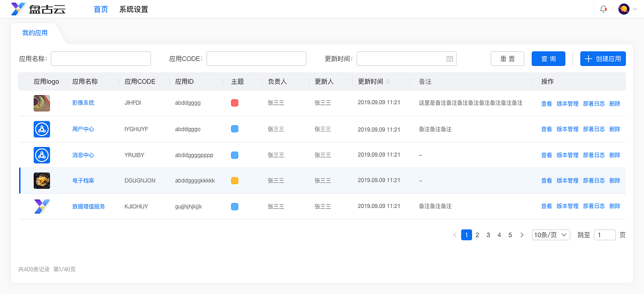Click 部署日志 for 电子档案 row
The image size is (644, 294).
tap(594, 181)
